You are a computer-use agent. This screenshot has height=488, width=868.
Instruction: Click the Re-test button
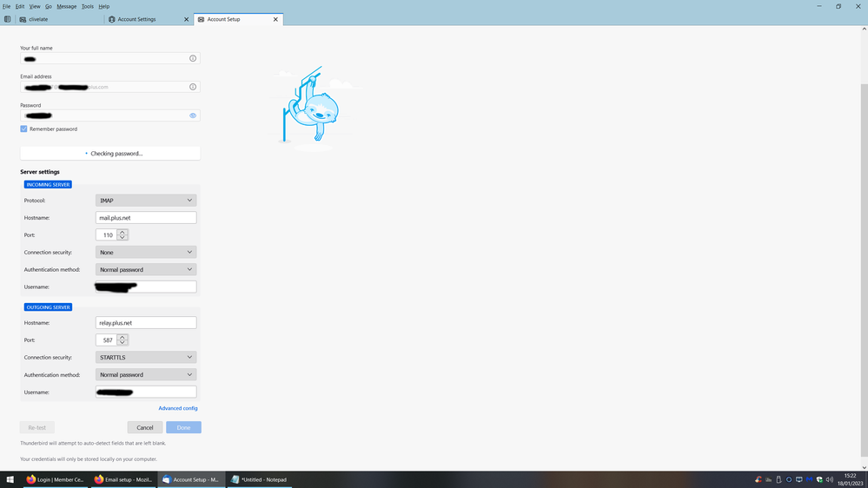tap(37, 427)
